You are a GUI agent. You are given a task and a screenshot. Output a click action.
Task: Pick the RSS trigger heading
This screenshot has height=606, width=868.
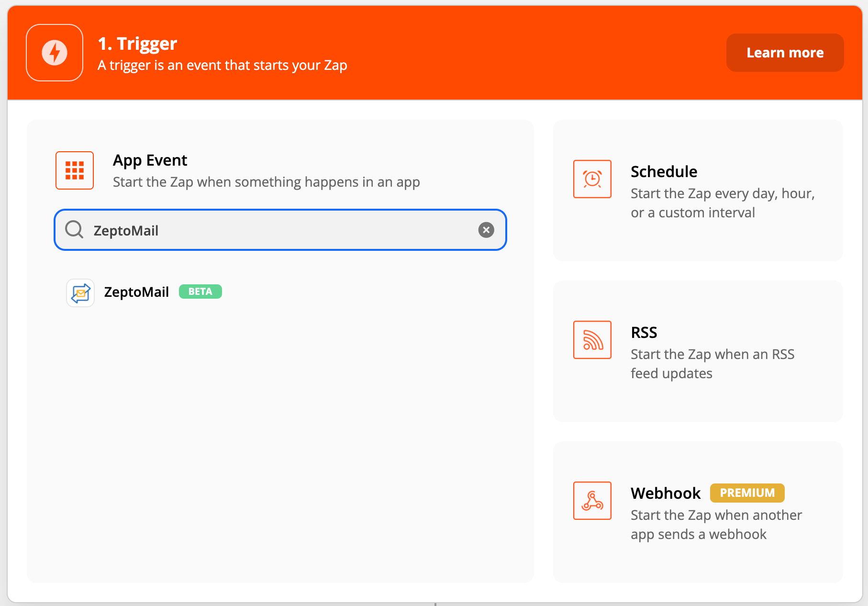(x=644, y=332)
